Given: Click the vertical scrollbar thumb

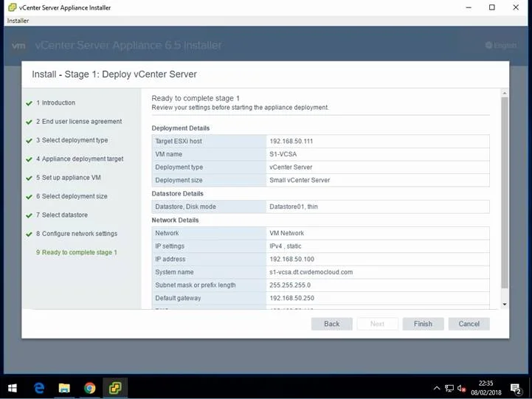Looking at the screenshot, I should (x=505, y=192).
